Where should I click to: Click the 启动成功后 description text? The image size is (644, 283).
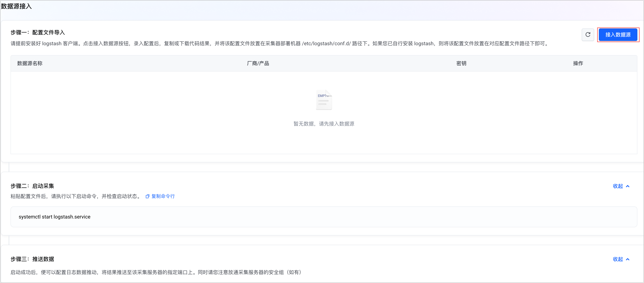(157, 272)
